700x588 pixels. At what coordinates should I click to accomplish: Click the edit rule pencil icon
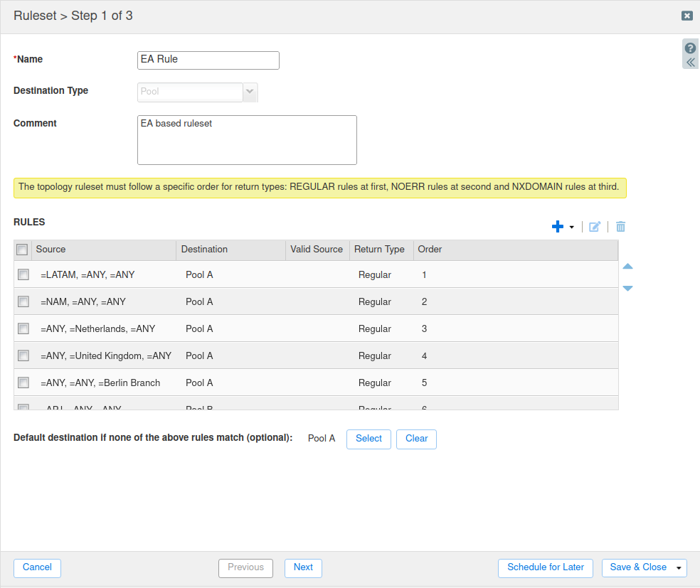tap(595, 227)
